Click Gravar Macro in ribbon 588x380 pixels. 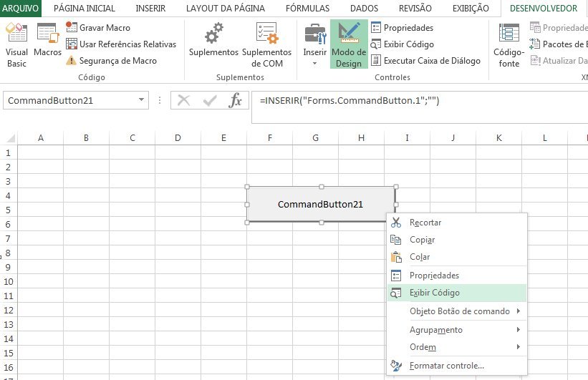(x=72, y=27)
